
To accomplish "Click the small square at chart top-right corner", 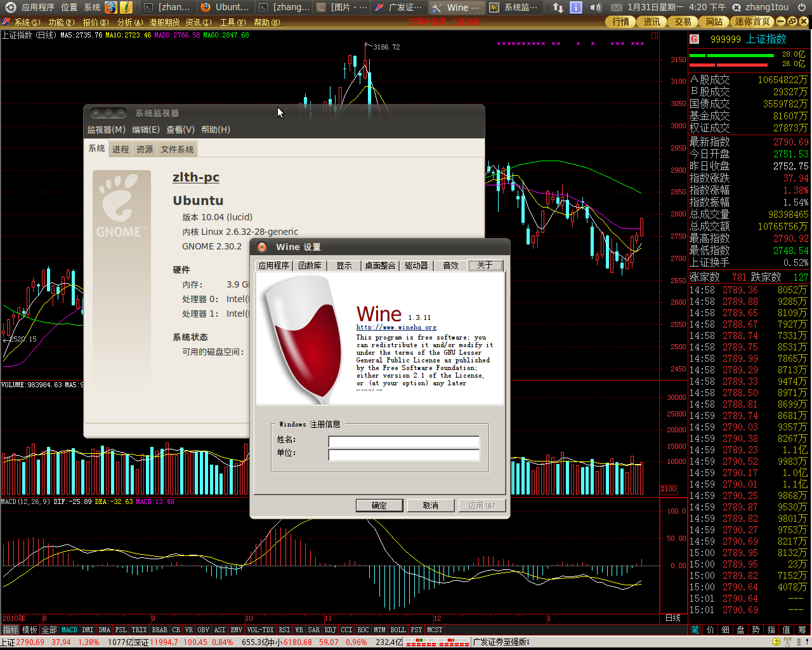I will (x=655, y=36).
